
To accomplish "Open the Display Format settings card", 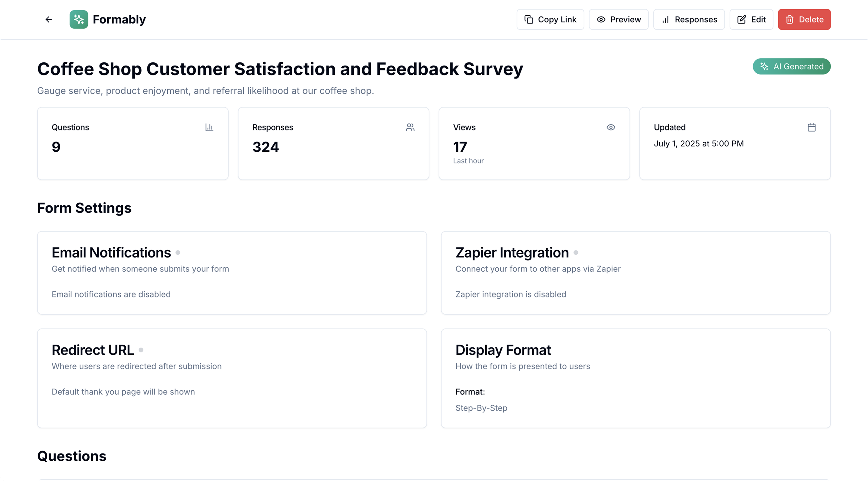I will click(636, 378).
